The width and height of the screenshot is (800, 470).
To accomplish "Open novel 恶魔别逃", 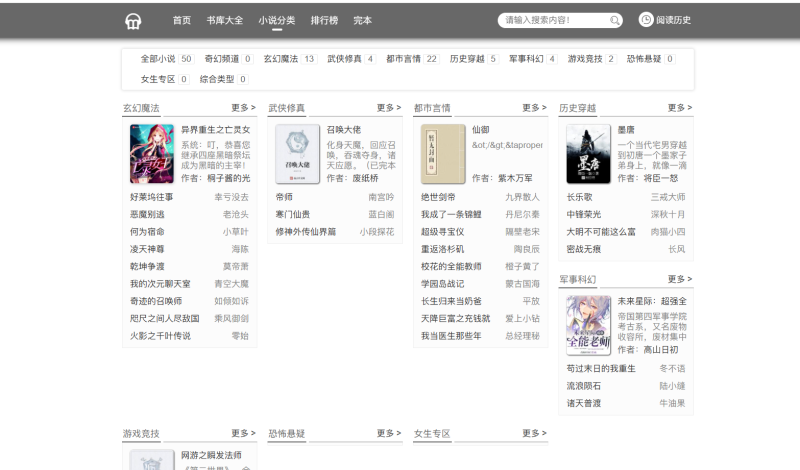I will [147, 214].
